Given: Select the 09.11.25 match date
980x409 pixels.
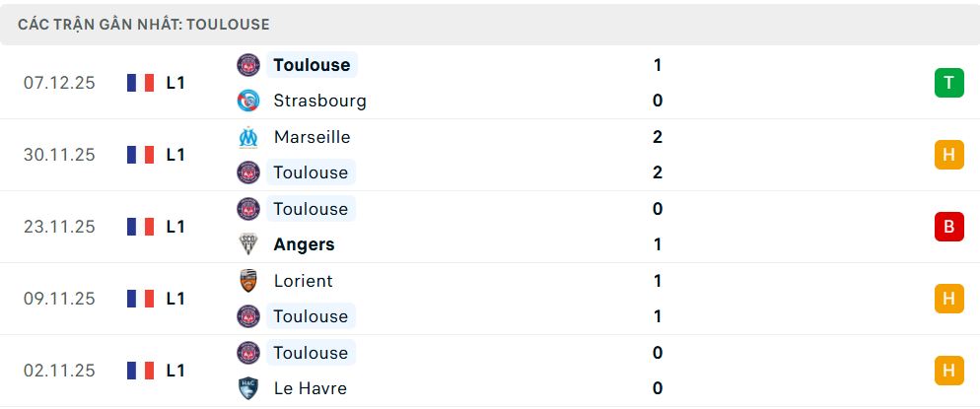Looking at the screenshot, I should click(59, 299).
